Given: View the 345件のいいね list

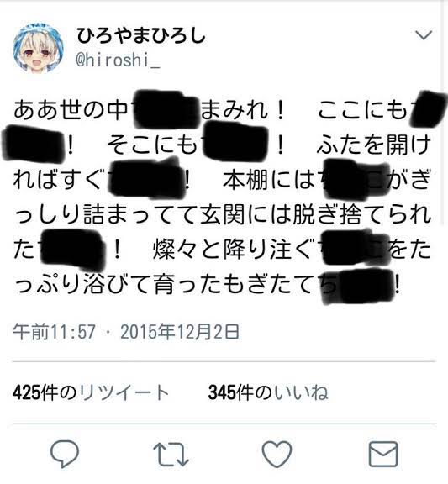Looking at the screenshot, I should tap(268, 392).
